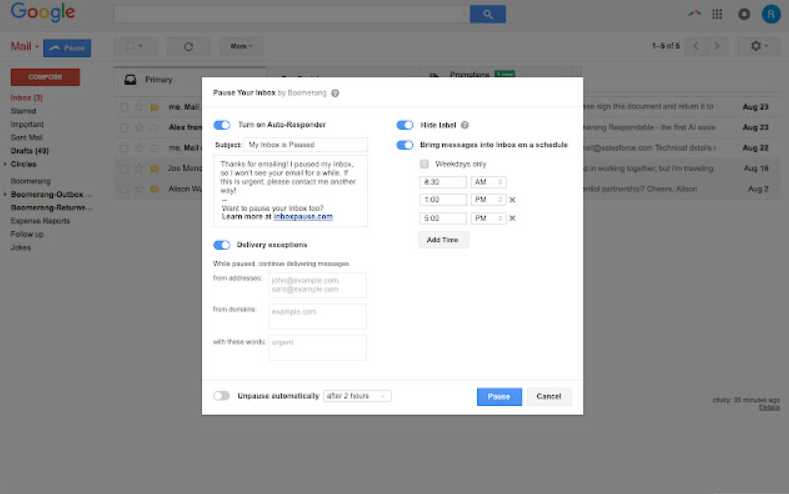Click Cancel in the Pause dialog

point(548,396)
